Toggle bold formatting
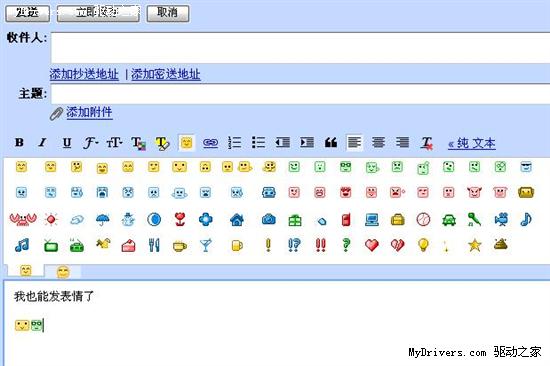 pyautogui.click(x=19, y=142)
